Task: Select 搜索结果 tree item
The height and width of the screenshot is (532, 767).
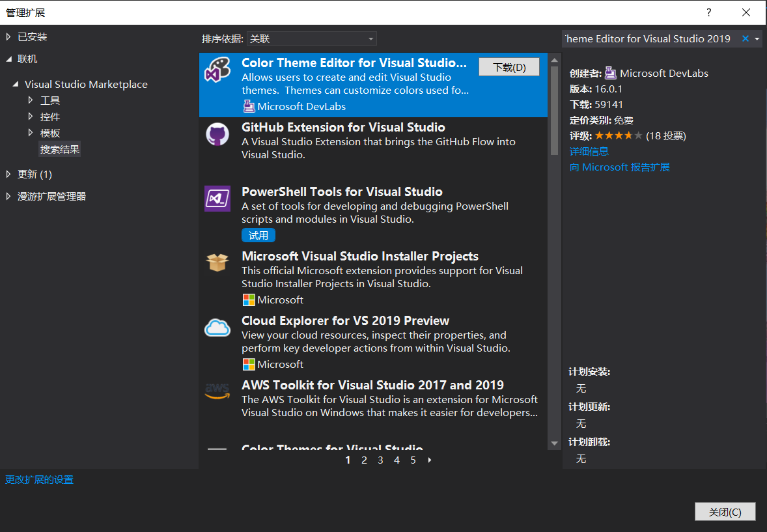Action: click(60, 149)
